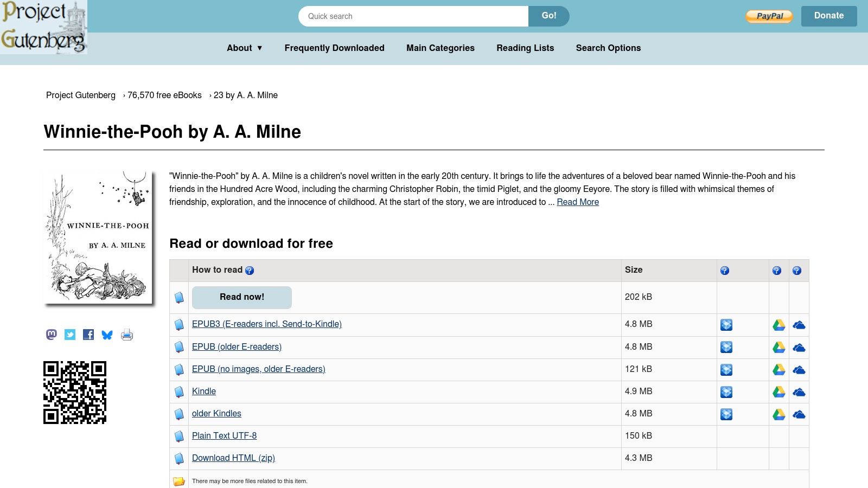Click book icon beside Read now
Screen dimensions: 868x488
point(179,298)
